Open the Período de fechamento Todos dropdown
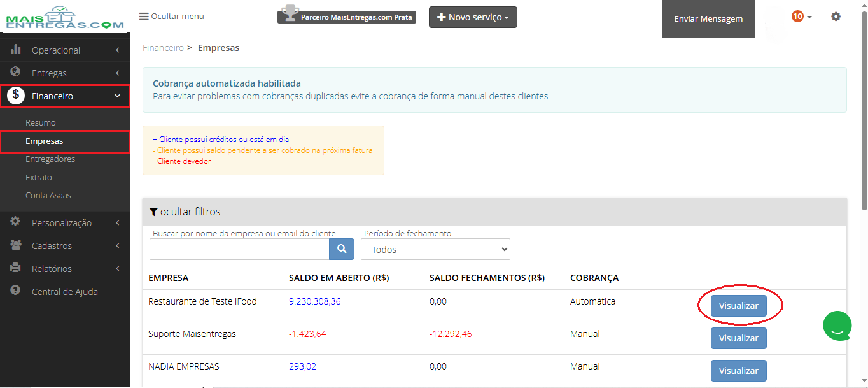Screen dimensions: 868x388 click(435, 249)
